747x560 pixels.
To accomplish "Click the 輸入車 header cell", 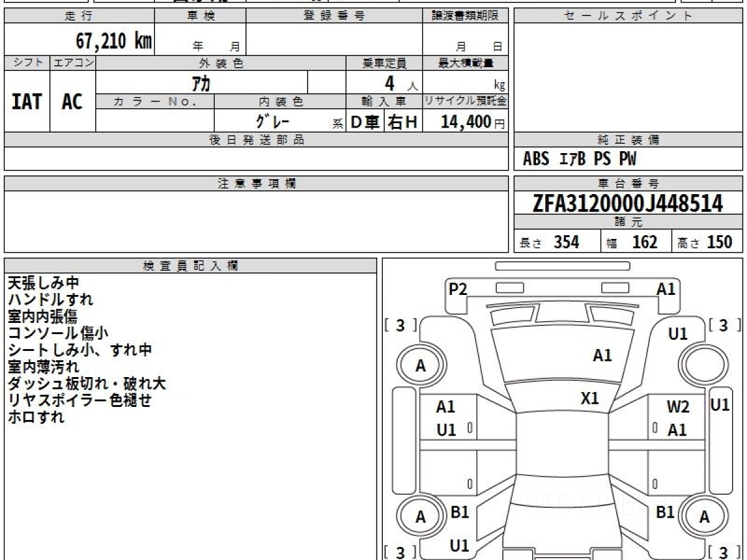I will click(x=384, y=101).
